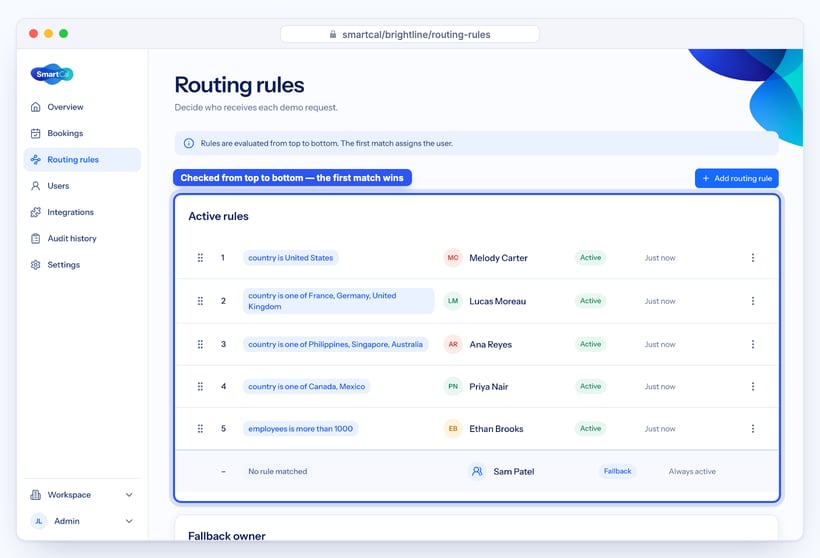The image size is (820, 558).
Task: Click the JL admin avatar
Action: (39, 521)
